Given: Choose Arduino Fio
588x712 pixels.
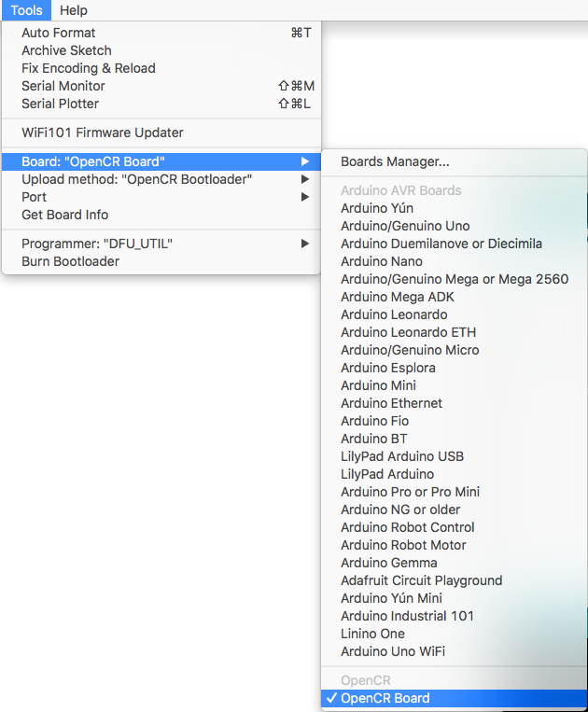Looking at the screenshot, I should (454, 421).
